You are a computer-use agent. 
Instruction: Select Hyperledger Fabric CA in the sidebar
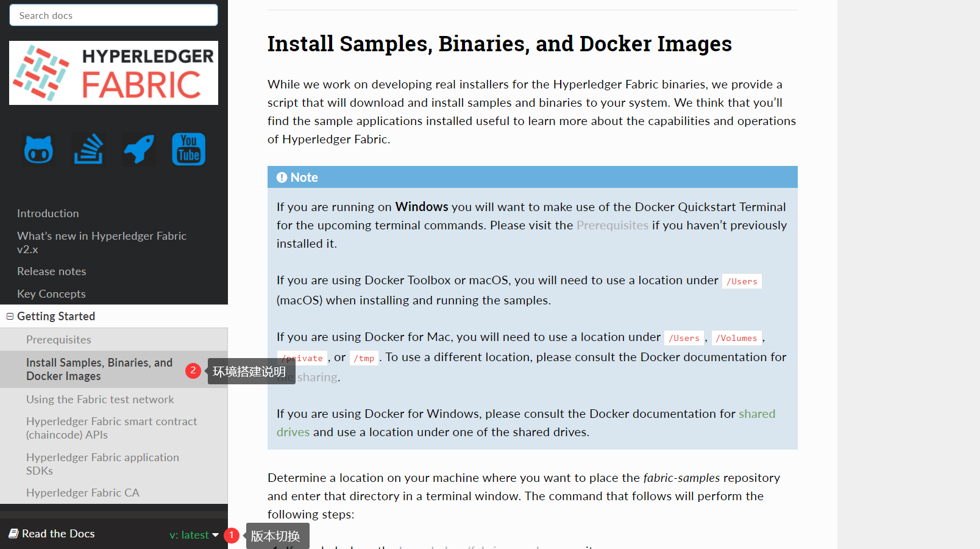pos(83,492)
